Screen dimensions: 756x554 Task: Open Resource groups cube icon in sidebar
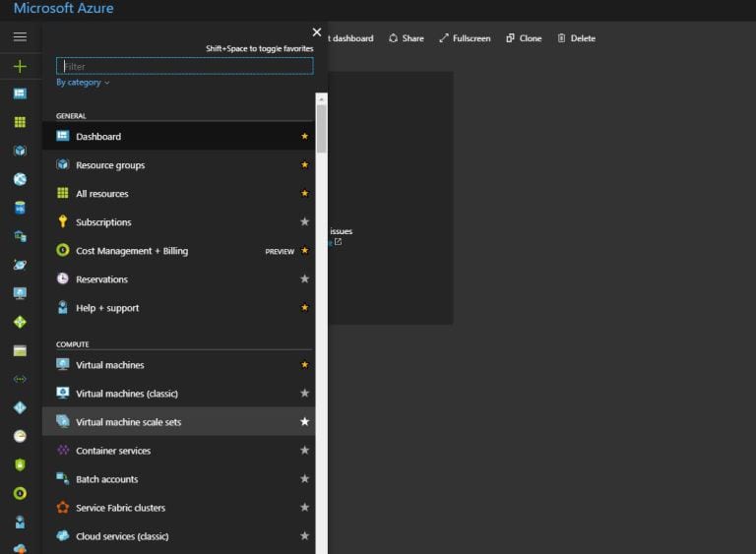tap(20, 151)
